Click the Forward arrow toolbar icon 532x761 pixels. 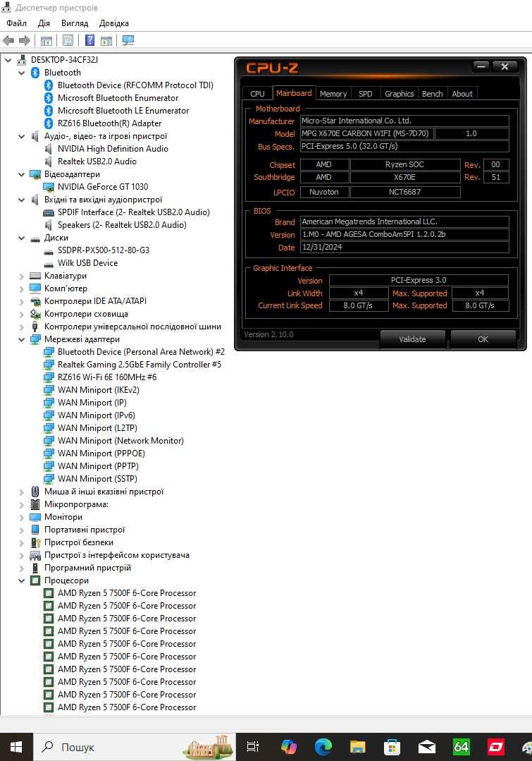coord(24,41)
